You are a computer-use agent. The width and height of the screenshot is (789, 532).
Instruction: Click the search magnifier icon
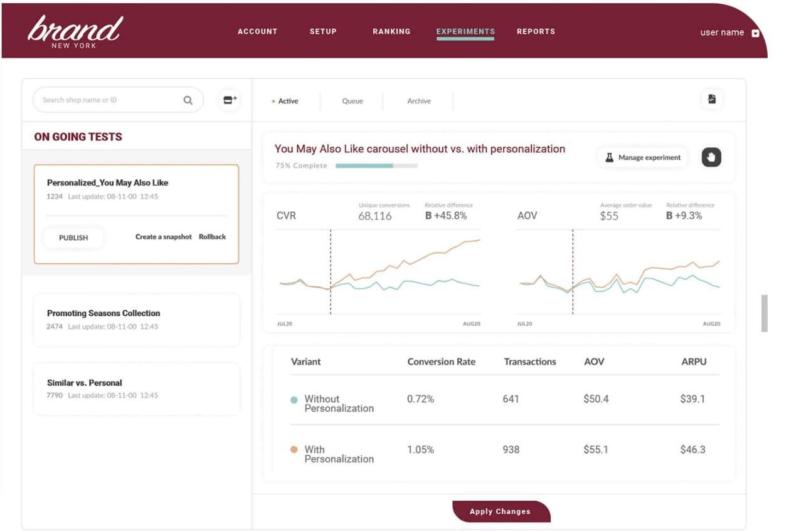(188, 100)
